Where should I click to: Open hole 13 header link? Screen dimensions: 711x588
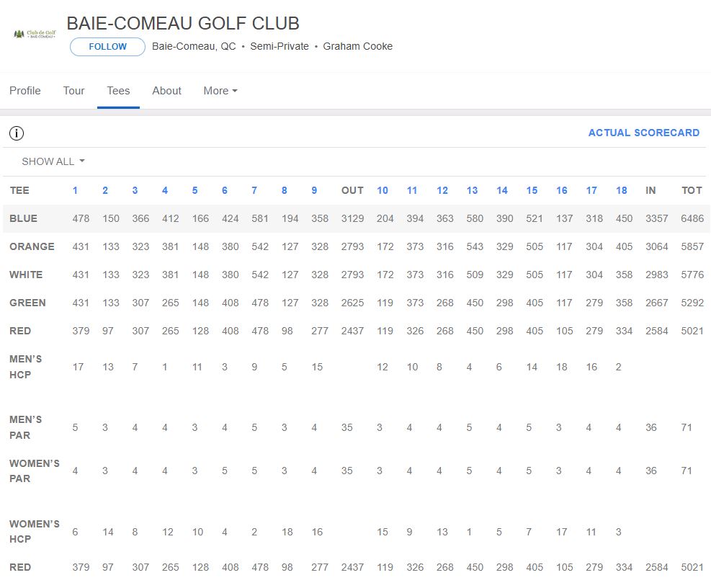(472, 190)
